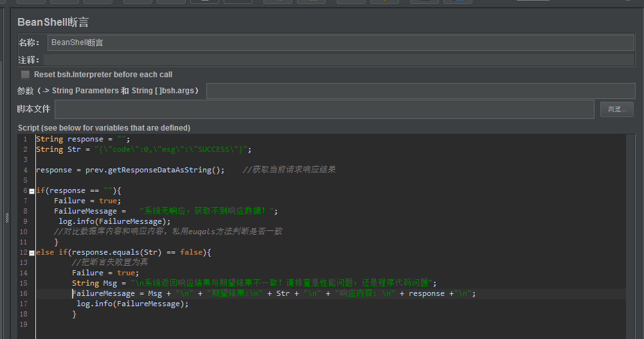This screenshot has width=644, height=339.
Task: Click the comment 把断言失败置为真
Action: 110,262
